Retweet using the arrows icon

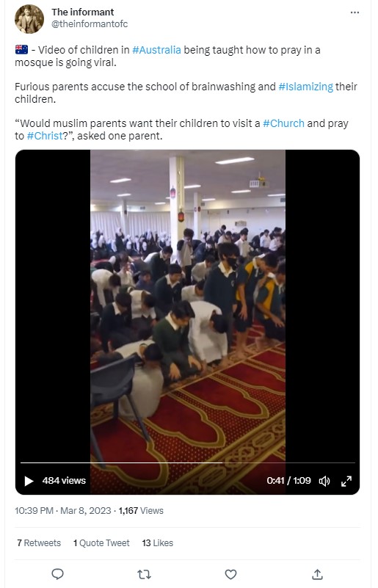coord(144,574)
